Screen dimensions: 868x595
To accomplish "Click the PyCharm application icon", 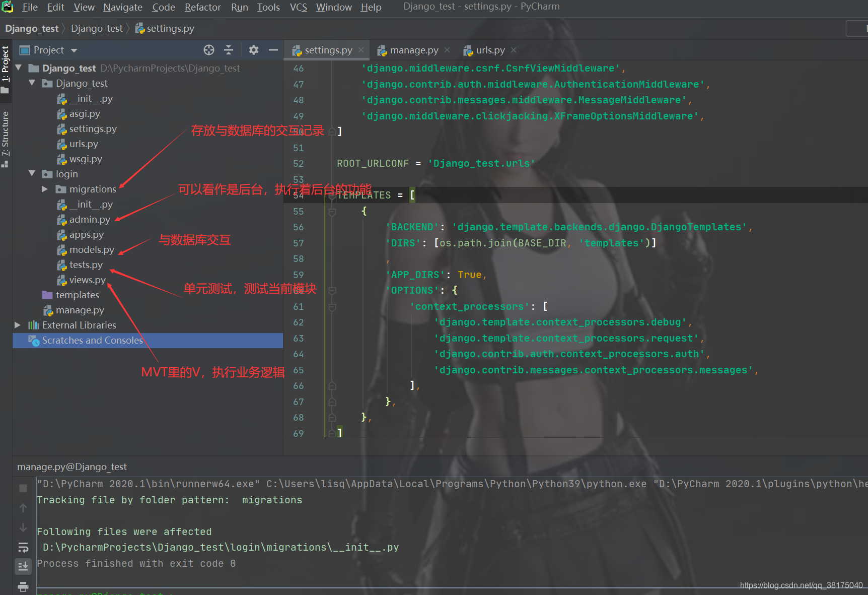I will 8,7.
